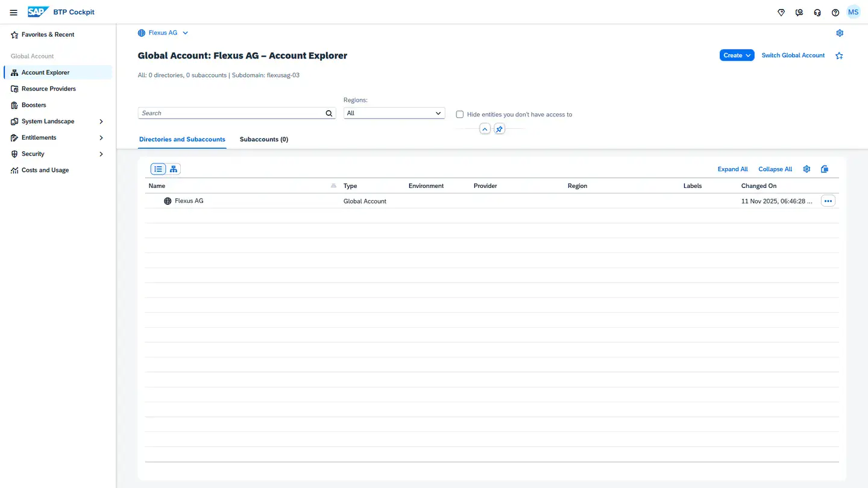Click Switch Global Account link

coord(793,55)
